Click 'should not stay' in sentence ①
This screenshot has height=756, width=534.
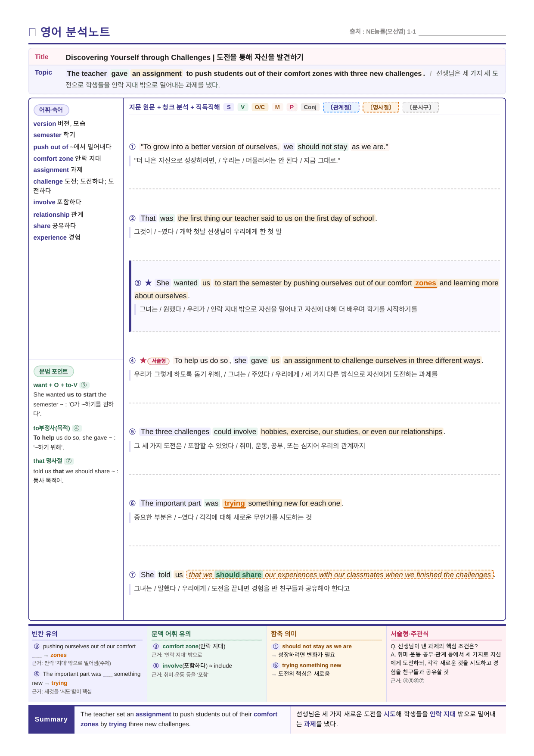322,147
